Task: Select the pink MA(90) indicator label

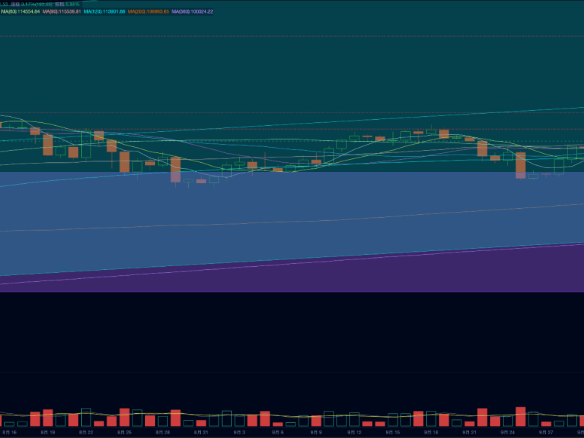Action: (61, 12)
